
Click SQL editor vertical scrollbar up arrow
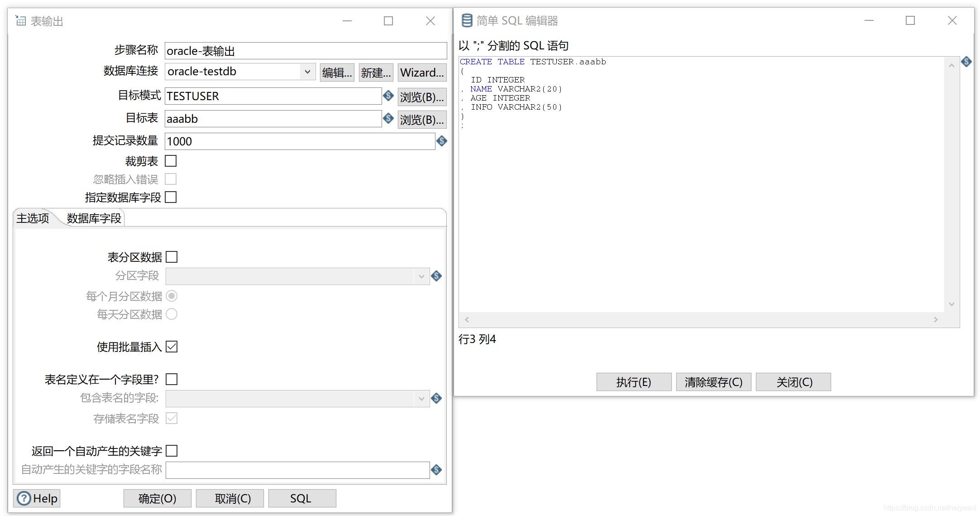pos(951,66)
